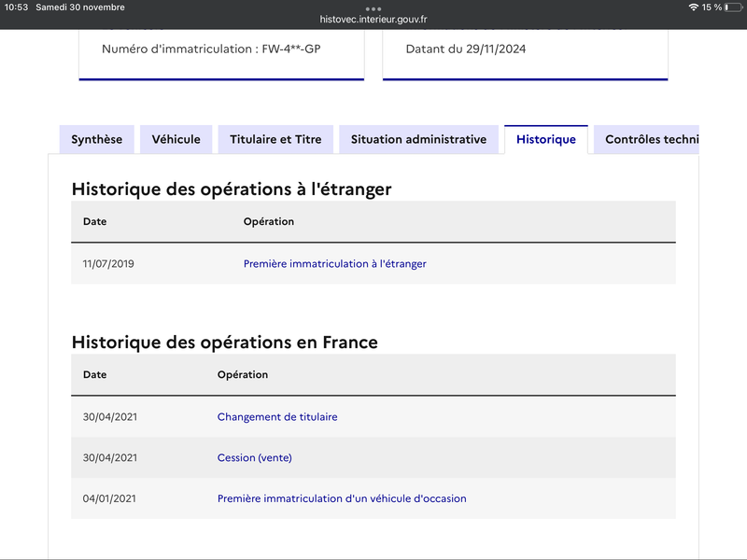Click the Opération header in France table
The height and width of the screenshot is (560, 747).
click(x=243, y=375)
